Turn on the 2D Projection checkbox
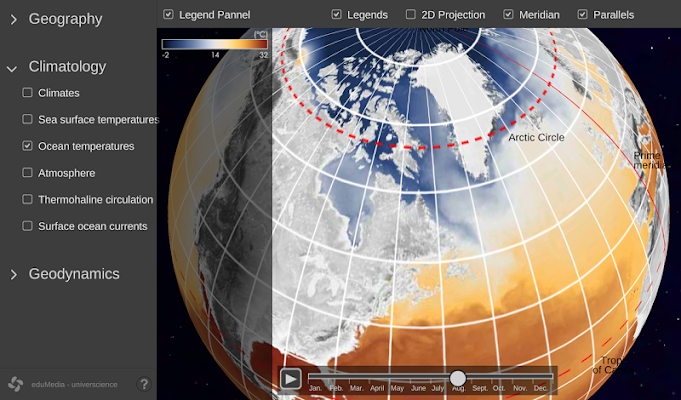 tap(410, 14)
